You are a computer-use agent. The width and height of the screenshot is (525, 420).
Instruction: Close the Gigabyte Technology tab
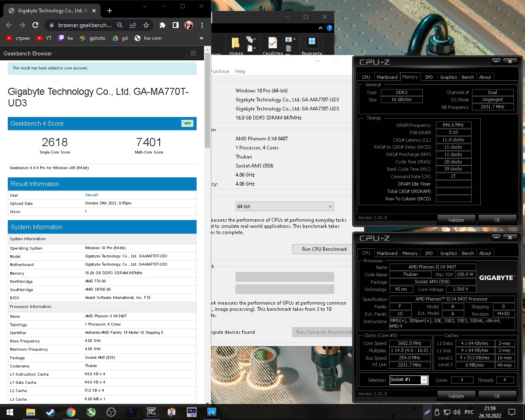point(94,11)
